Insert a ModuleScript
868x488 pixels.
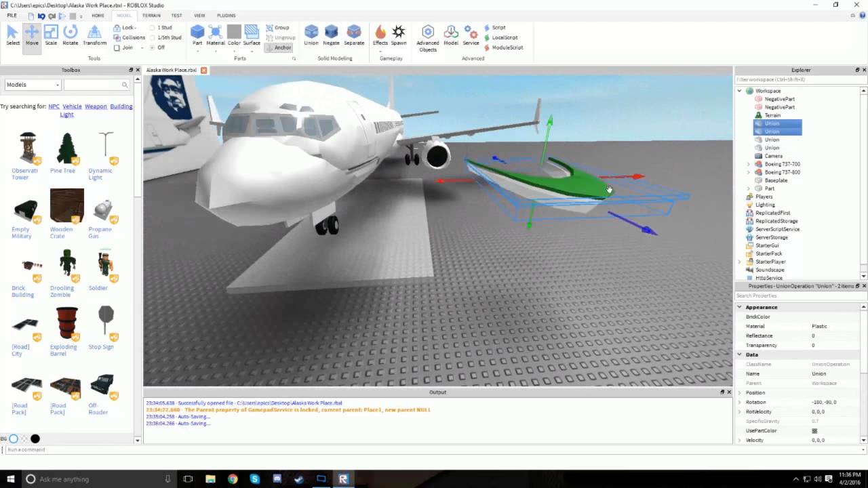pyautogui.click(x=504, y=47)
